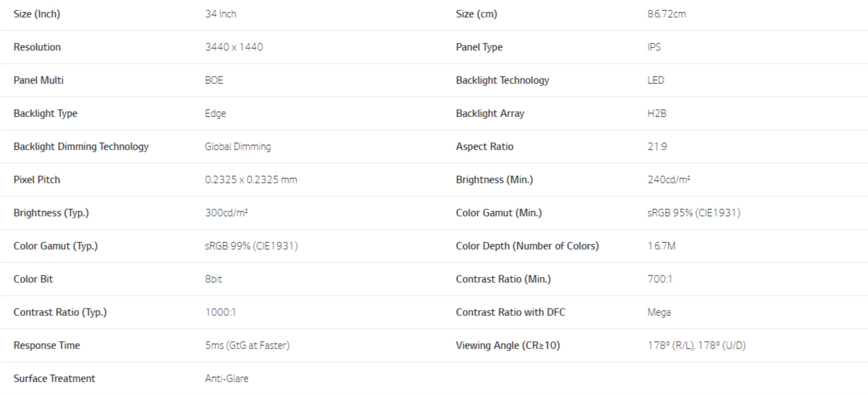The image size is (868, 395).
Task: Select the 3440 x 1440 resolution value
Action: pos(234,47)
